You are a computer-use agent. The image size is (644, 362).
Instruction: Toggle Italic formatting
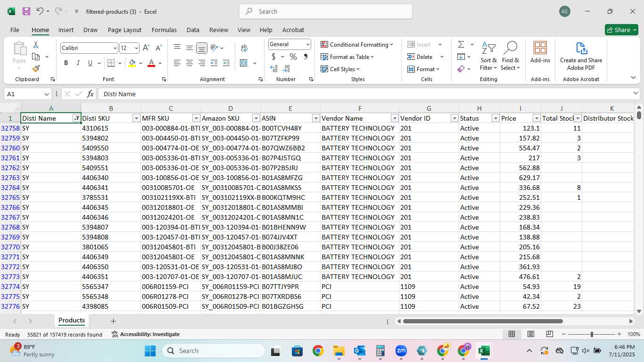pos(78,63)
